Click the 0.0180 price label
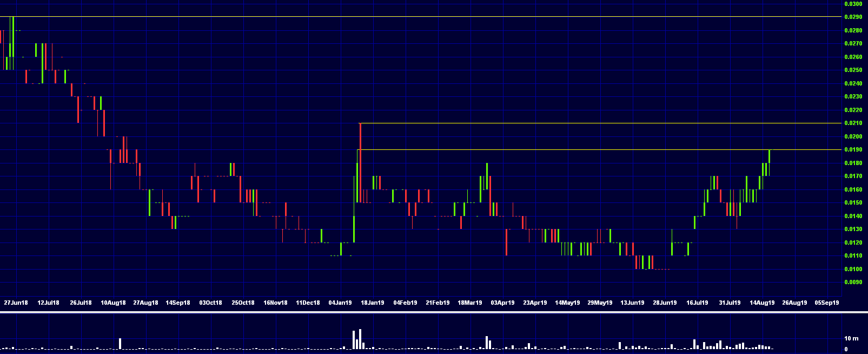Image resolution: width=868 pixels, height=354 pixels. (x=853, y=163)
